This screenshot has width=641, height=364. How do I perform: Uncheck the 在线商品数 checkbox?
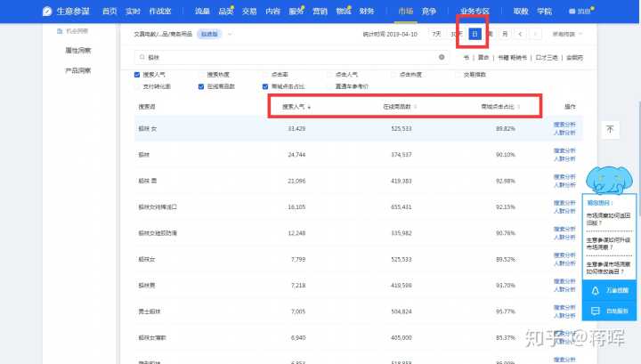coord(201,86)
